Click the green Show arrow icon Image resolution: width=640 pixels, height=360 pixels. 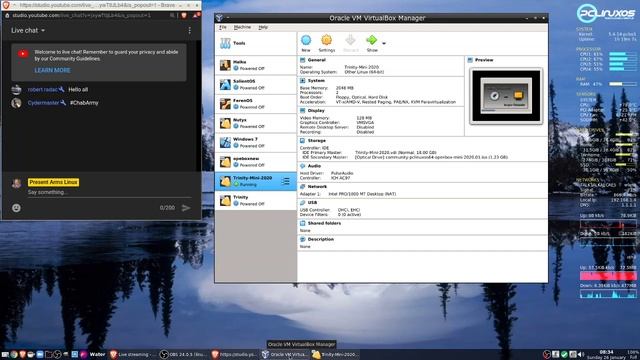click(371, 40)
